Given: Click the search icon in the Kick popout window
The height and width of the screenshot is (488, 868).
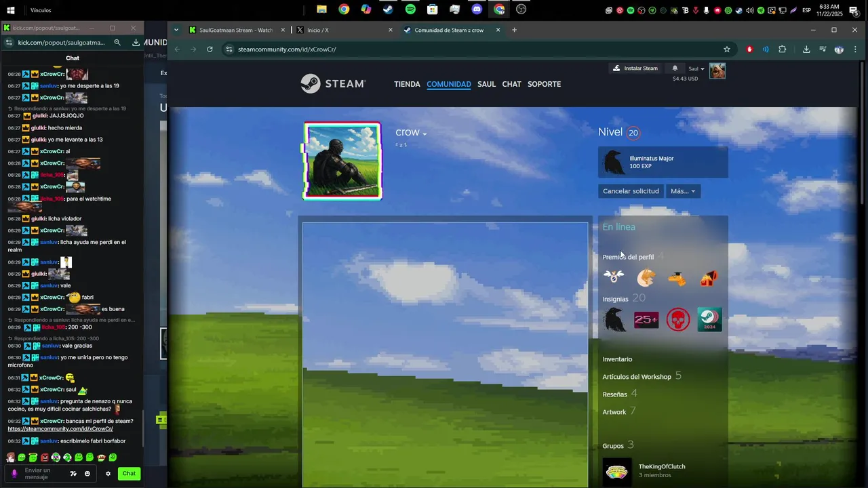Looking at the screenshot, I should coord(117,42).
